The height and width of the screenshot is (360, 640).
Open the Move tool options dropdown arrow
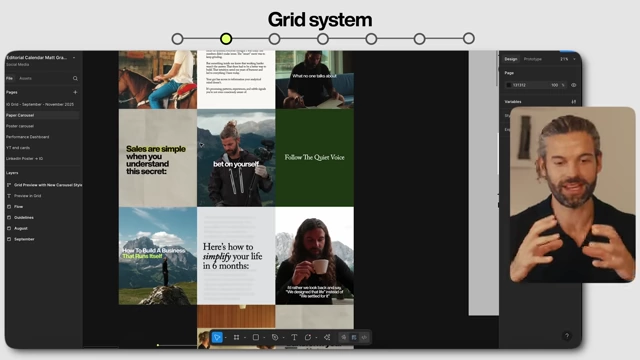pyautogui.click(x=226, y=338)
